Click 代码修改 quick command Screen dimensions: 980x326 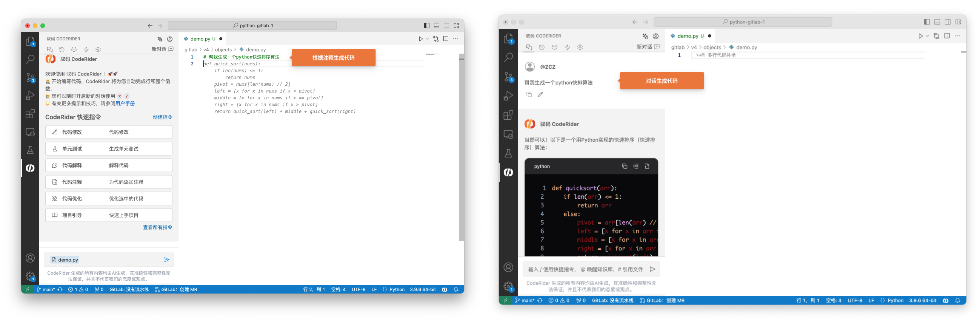click(109, 132)
